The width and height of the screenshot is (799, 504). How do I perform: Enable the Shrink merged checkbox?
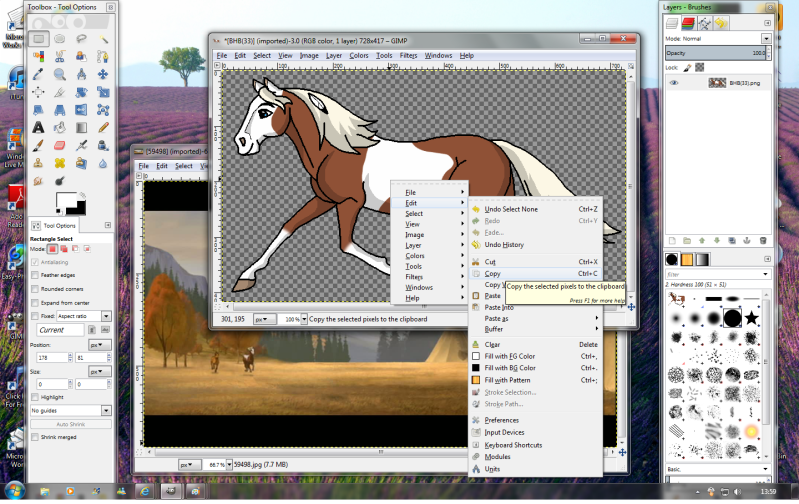[35, 437]
